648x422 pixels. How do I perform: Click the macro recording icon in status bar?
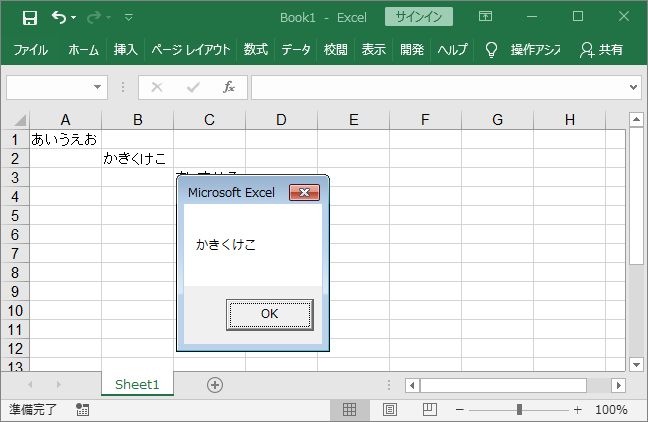82,410
